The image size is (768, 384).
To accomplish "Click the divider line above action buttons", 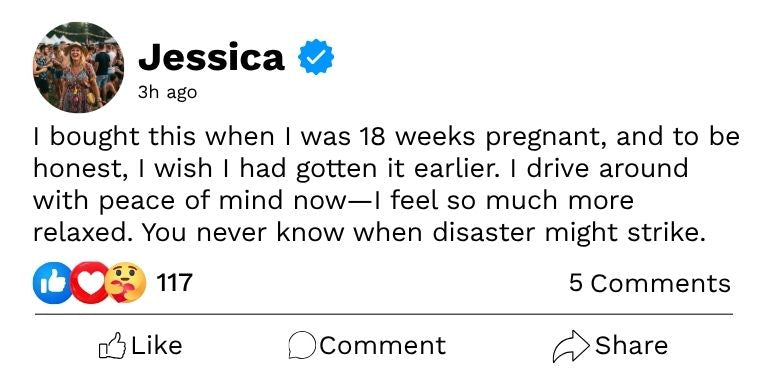I will (x=384, y=314).
